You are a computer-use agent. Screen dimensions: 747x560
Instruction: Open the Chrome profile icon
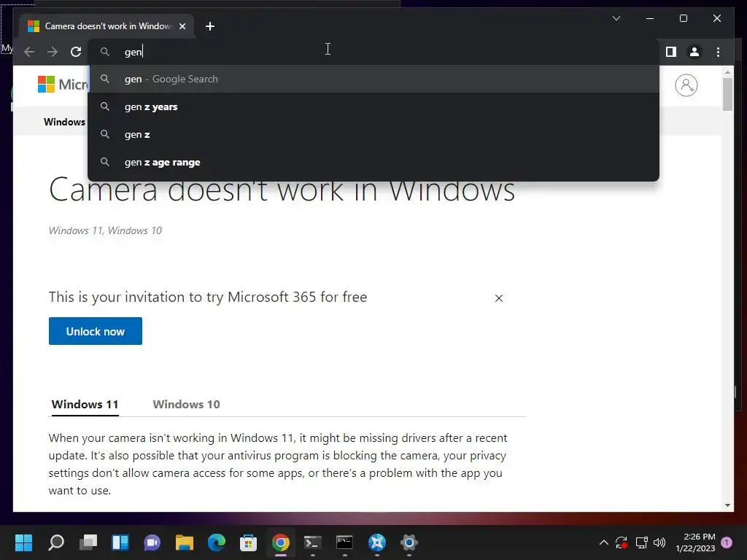pyautogui.click(x=694, y=52)
